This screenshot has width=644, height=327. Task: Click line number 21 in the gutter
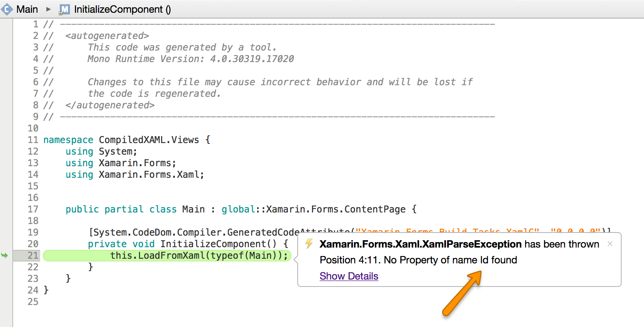(33, 255)
